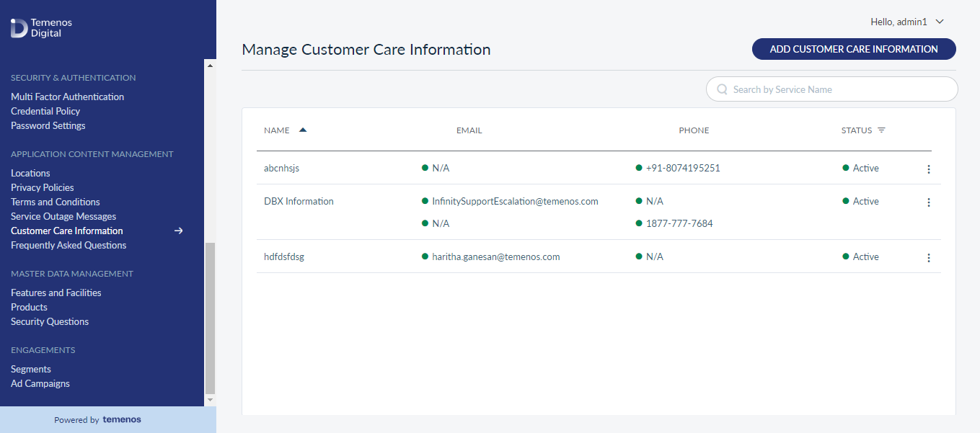Open Ad Campaigns menu item
Viewport: 980px width, 433px height.
coord(40,383)
